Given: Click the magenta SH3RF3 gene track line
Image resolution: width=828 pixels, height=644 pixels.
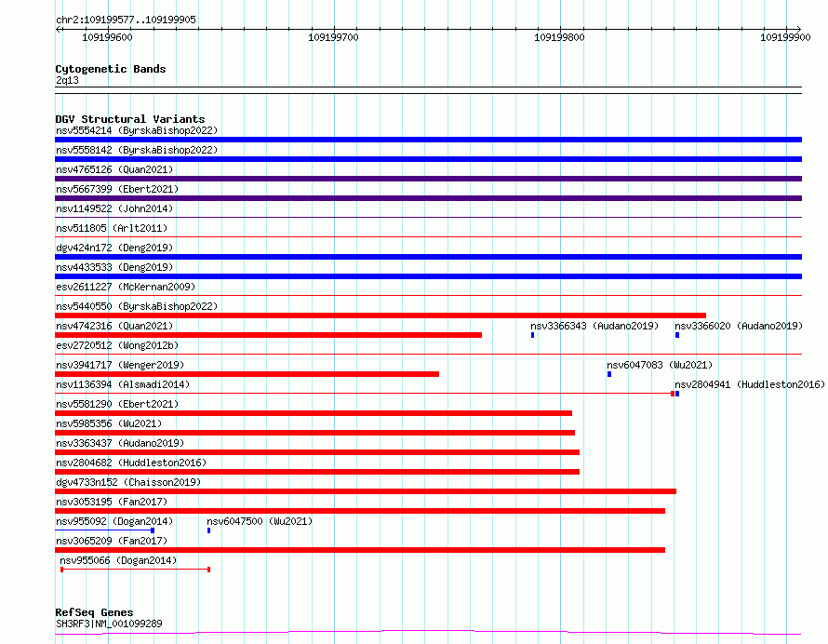Looking at the screenshot, I should pyautogui.click(x=428, y=633).
